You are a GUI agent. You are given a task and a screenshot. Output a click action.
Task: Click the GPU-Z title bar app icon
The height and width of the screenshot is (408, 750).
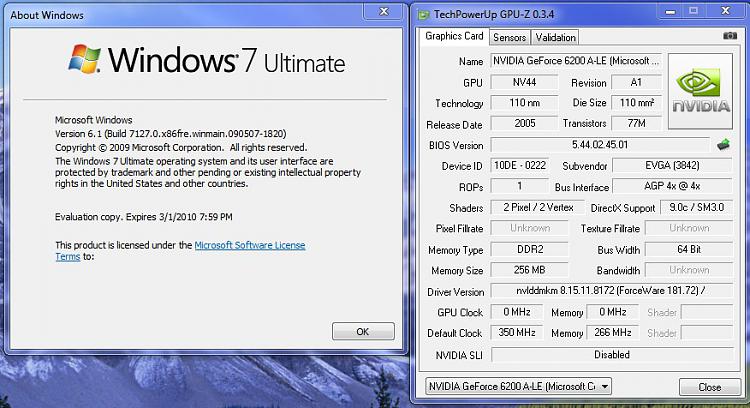pyautogui.click(x=423, y=15)
